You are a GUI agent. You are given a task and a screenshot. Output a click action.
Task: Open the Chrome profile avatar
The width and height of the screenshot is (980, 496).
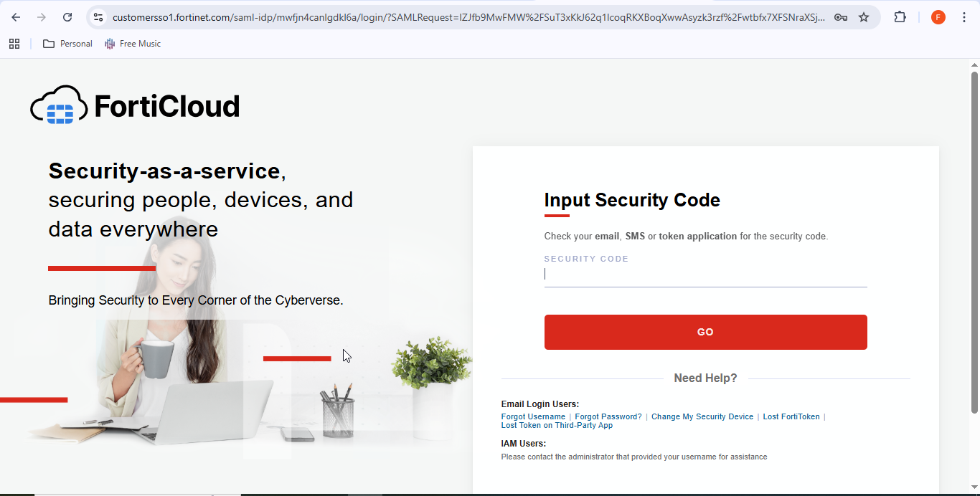coord(938,17)
